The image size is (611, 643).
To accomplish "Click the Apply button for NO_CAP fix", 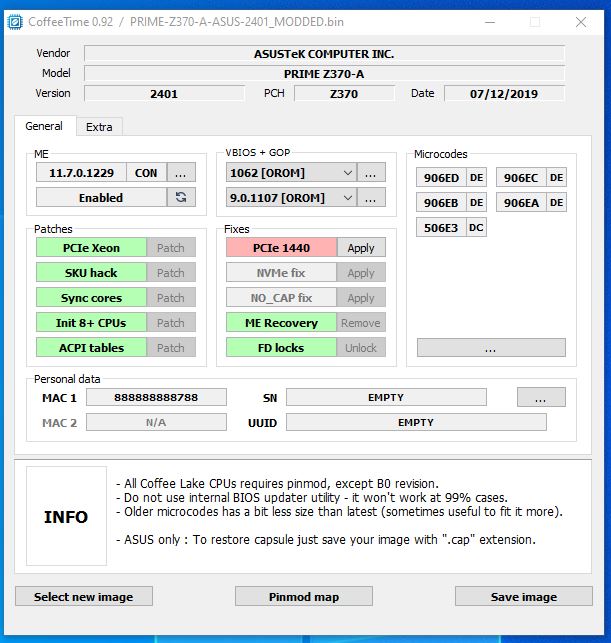I will click(x=361, y=298).
